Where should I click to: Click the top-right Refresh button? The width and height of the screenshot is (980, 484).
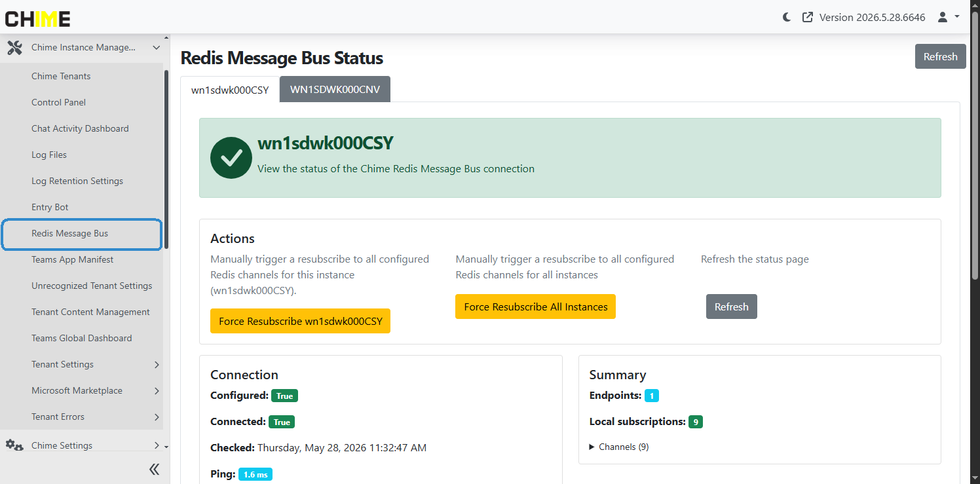click(x=940, y=56)
